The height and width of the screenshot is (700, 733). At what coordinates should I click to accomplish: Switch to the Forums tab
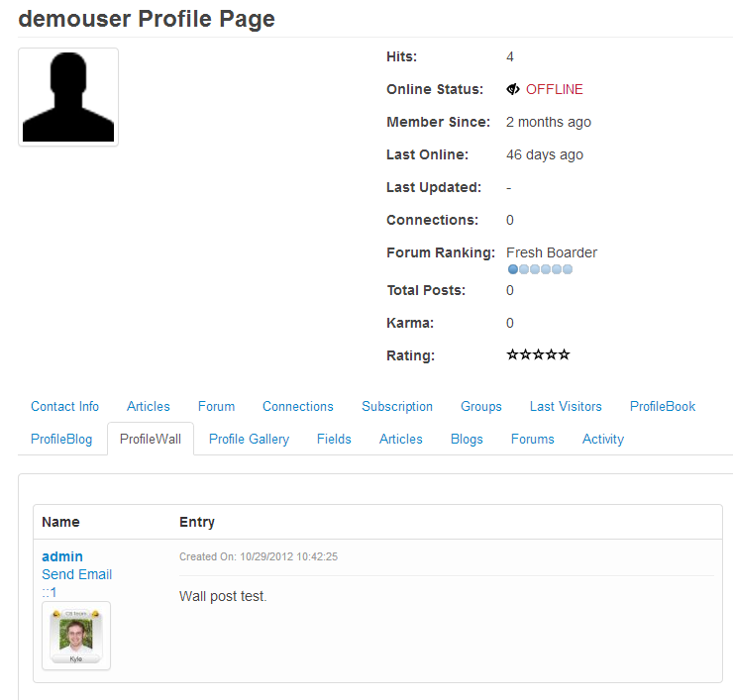point(533,439)
